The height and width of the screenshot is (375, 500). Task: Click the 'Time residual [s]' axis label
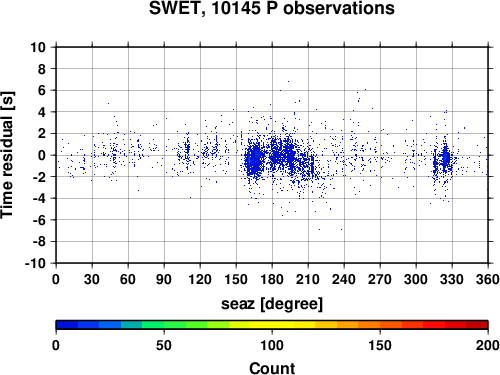click(8, 155)
